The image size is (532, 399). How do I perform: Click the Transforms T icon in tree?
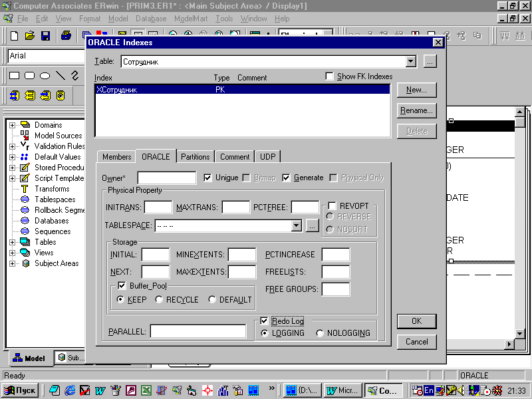(x=25, y=189)
